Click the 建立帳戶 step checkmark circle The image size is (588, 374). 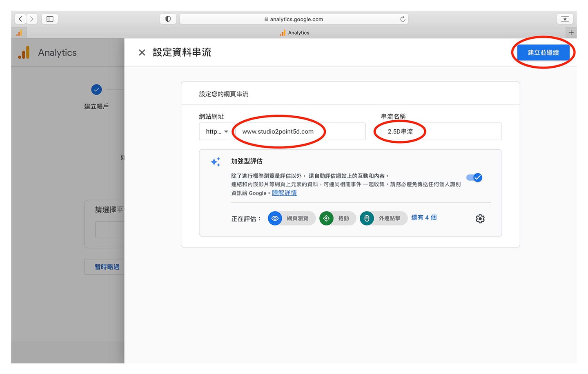point(96,89)
